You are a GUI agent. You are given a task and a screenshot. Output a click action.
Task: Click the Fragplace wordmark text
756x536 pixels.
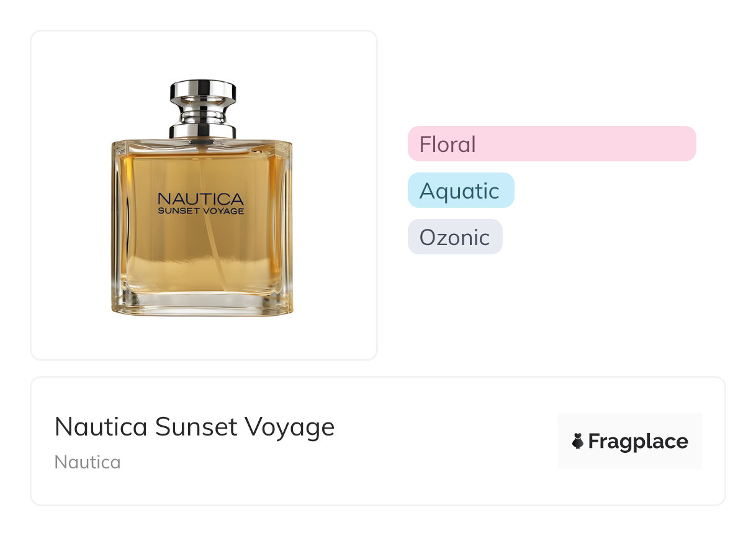click(638, 442)
